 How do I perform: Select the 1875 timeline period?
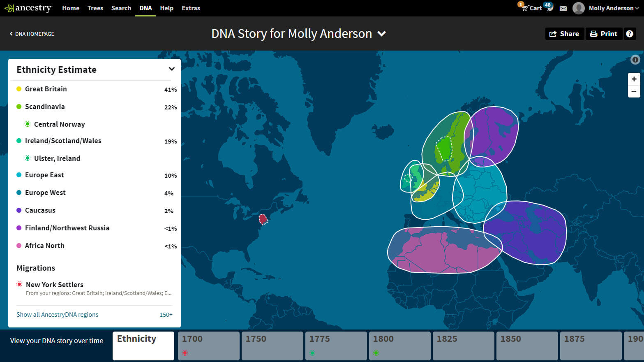[591, 346]
